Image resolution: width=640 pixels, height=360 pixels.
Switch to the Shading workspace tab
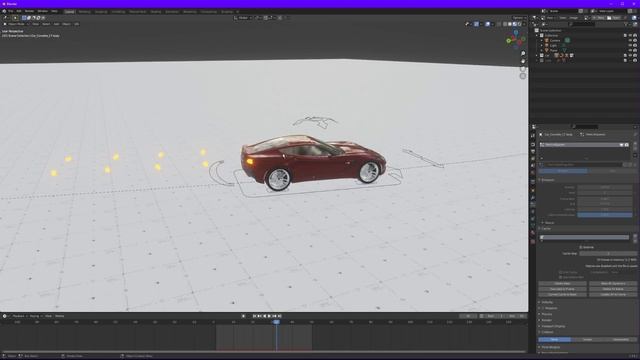click(x=156, y=12)
